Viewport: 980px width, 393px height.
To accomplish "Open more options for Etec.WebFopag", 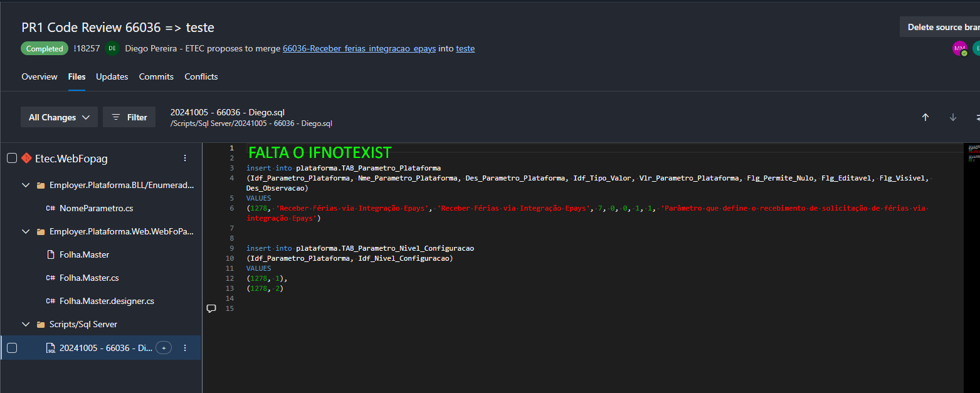I will tap(185, 159).
